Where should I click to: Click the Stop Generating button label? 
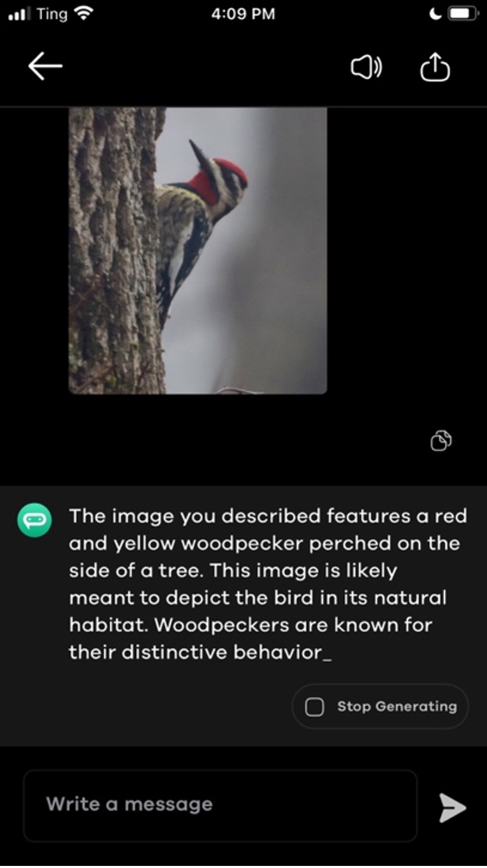(397, 706)
